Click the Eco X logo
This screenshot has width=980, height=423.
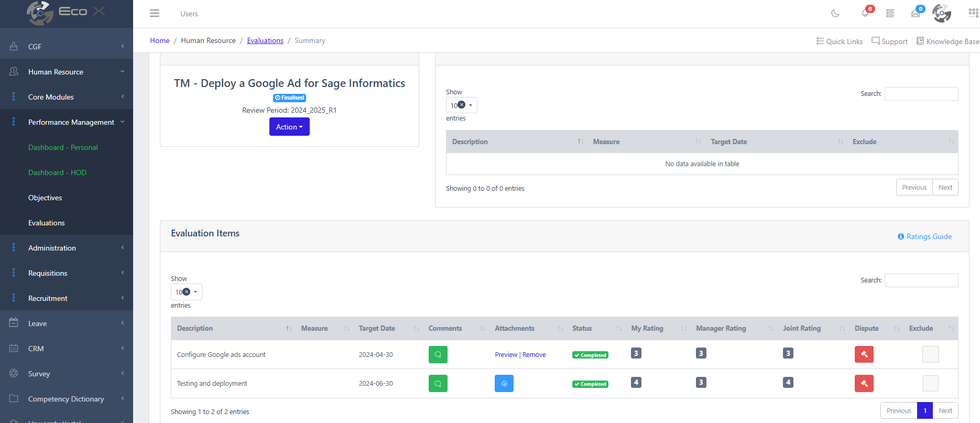pyautogui.click(x=66, y=13)
